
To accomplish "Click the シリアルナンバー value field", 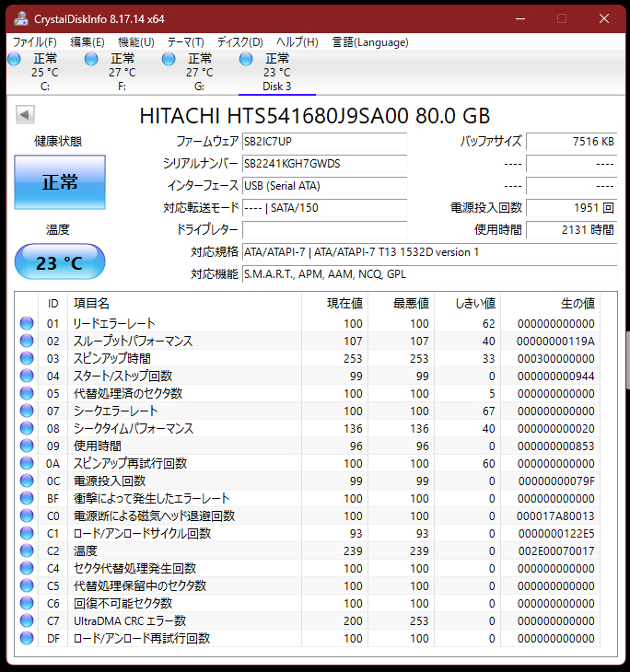I will click(x=323, y=164).
